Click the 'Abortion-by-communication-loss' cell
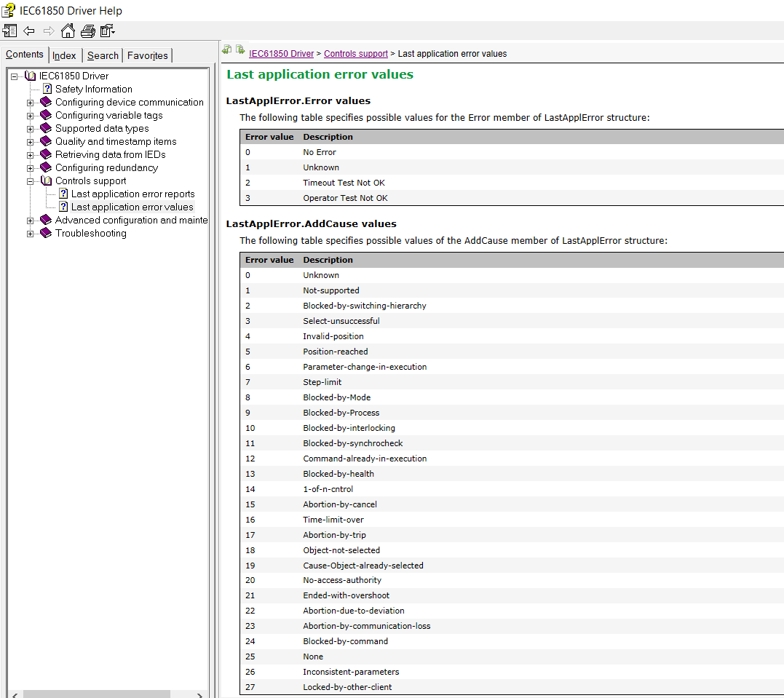The height and width of the screenshot is (698, 784). pyautogui.click(x=366, y=626)
